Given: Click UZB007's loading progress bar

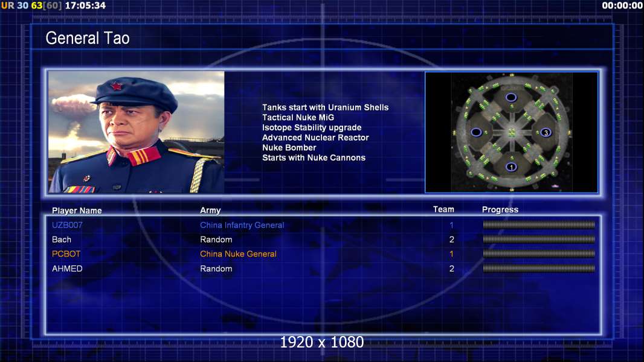Looking at the screenshot, I should [539, 224].
